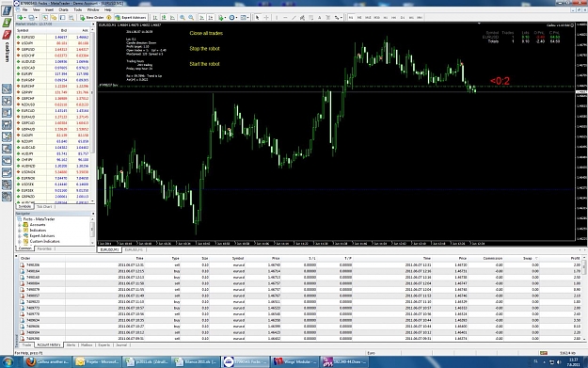Select EURCHF row in Market Watch

pos(53,87)
